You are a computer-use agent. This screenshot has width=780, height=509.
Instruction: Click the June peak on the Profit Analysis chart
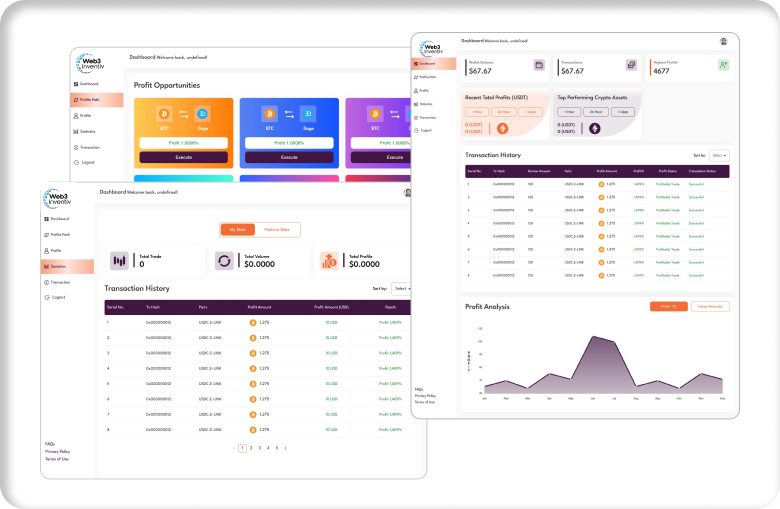tap(595, 337)
